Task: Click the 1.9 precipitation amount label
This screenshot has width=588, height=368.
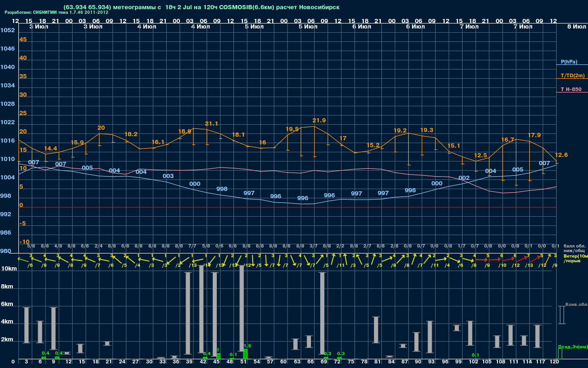Action: tap(247, 346)
